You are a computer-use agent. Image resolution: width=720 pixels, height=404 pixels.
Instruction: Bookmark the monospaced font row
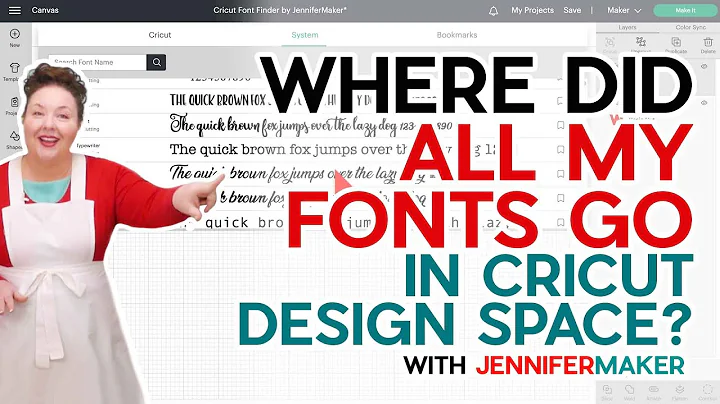[560, 222]
